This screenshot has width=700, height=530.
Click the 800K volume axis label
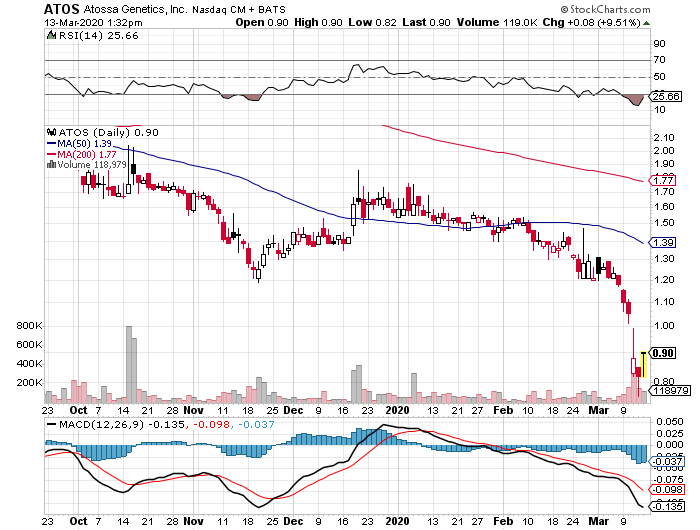point(29,326)
